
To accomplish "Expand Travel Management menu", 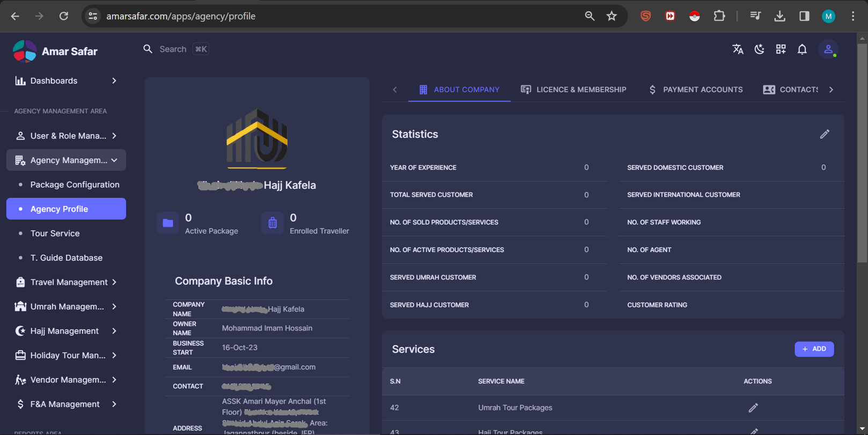I will 66,282.
